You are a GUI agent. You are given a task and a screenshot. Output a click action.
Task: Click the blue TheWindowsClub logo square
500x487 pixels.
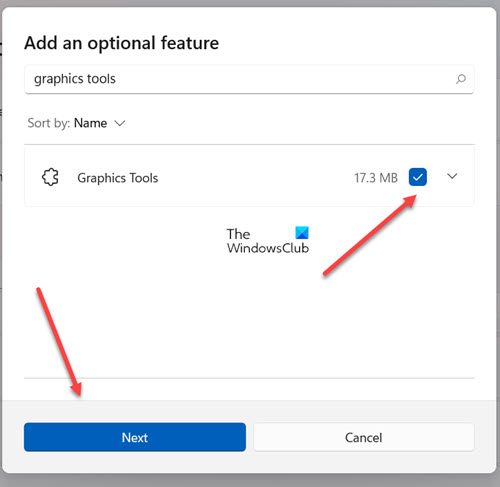coord(302,233)
